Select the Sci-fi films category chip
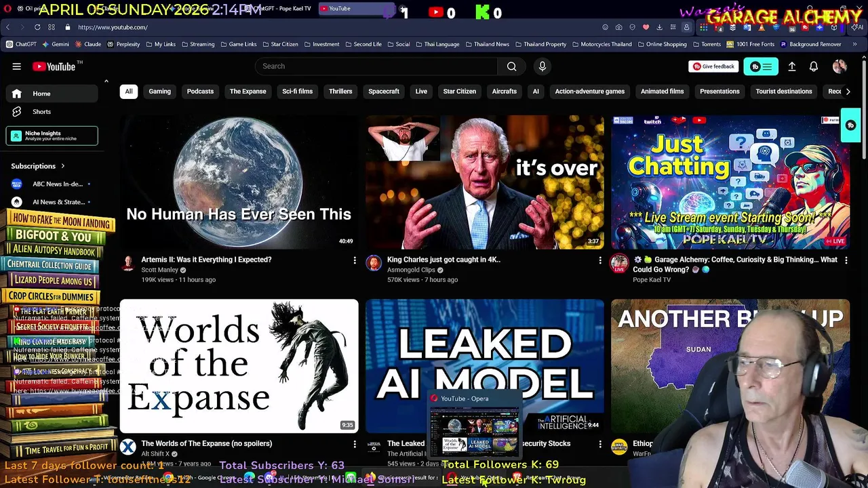 pos(298,91)
